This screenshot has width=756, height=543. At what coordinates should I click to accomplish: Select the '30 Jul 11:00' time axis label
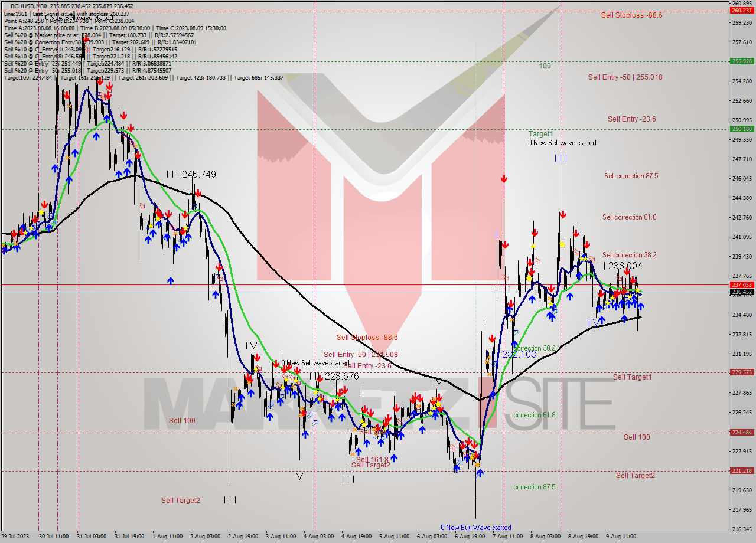pyautogui.click(x=54, y=537)
